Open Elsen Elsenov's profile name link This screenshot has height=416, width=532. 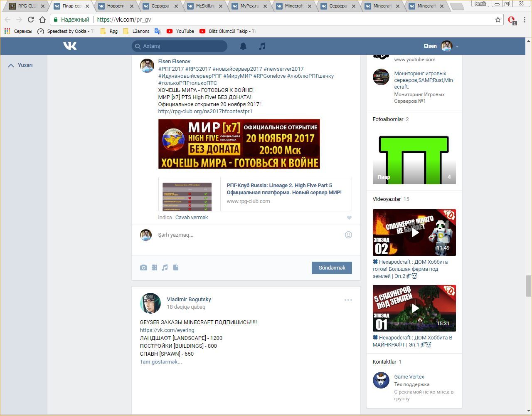click(x=174, y=62)
